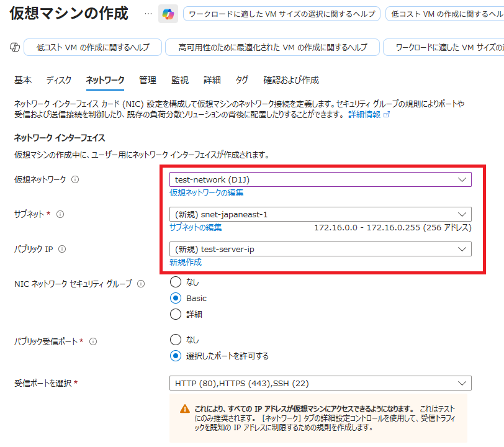
Task: Select 詳細 radio for NIC security group
Action: [x=176, y=314]
